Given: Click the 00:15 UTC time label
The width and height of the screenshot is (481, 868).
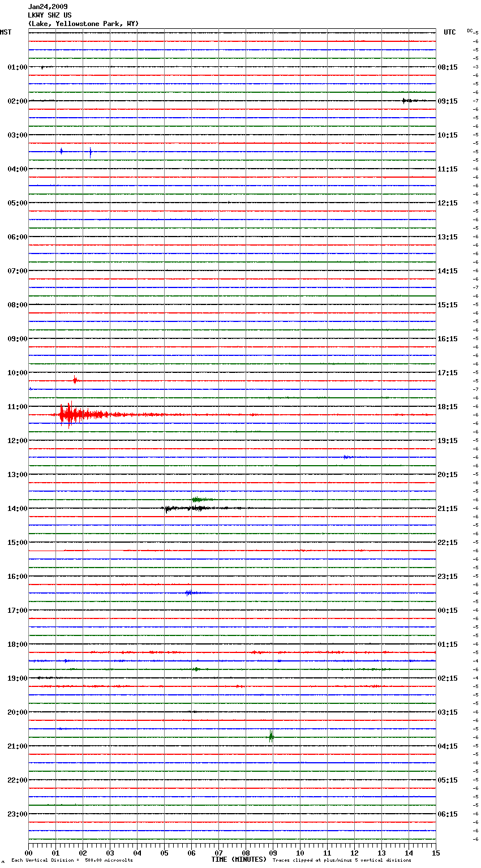Looking at the screenshot, I should tap(448, 611).
